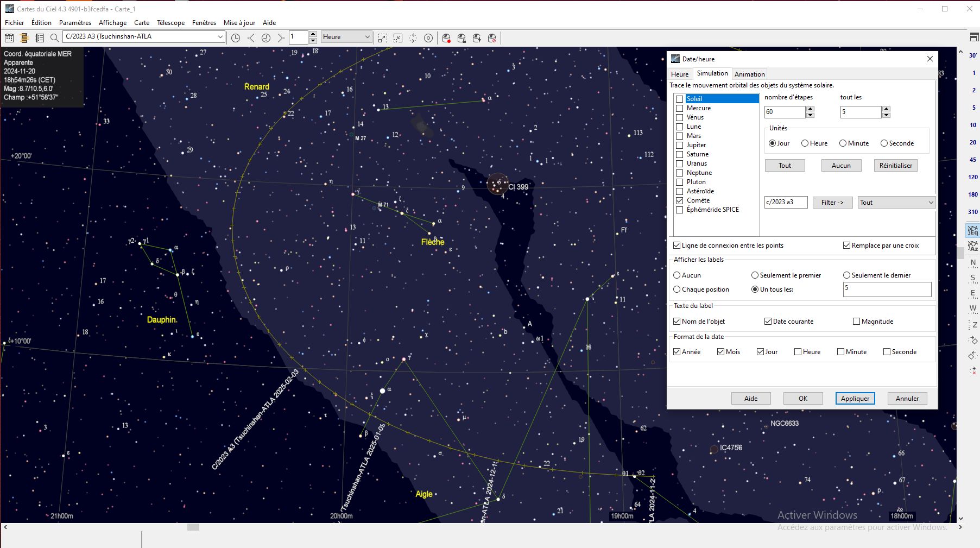Point the chart toward the Zenith (Z)
Viewport: 980px width, 548px height.
[x=973, y=324]
